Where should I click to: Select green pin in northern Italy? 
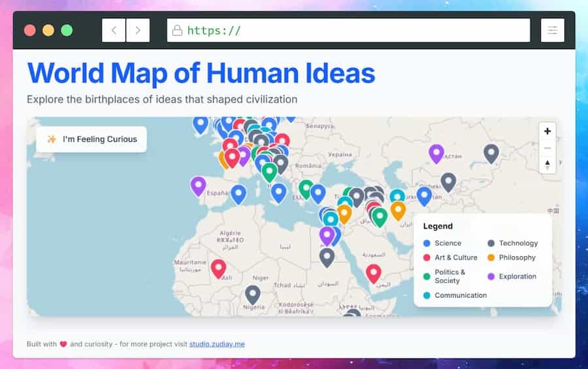pos(269,172)
